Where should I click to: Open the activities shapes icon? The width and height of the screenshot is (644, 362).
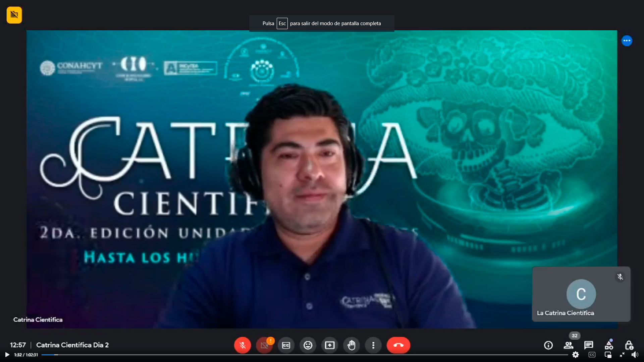pyautogui.click(x=609, y=345)
